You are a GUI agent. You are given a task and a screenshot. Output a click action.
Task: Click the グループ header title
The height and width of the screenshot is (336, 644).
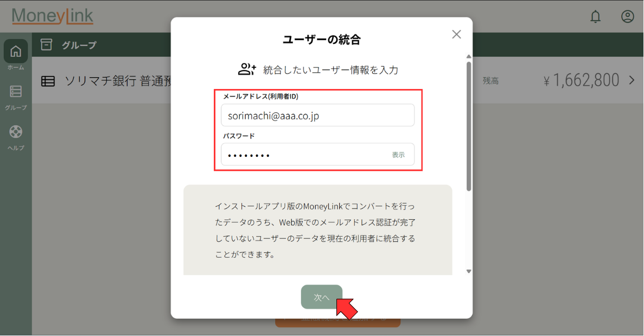[x=79, y=45]
